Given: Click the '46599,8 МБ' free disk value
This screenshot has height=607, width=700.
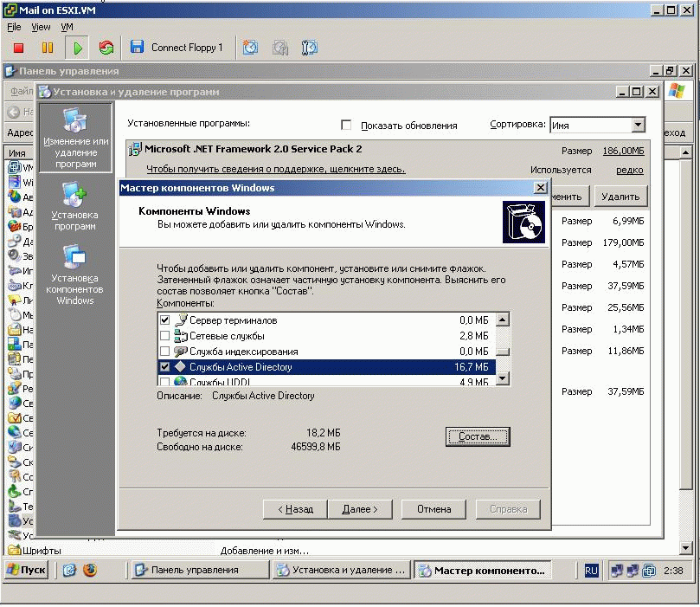Looking at the screenshot, I should [316, 447].
